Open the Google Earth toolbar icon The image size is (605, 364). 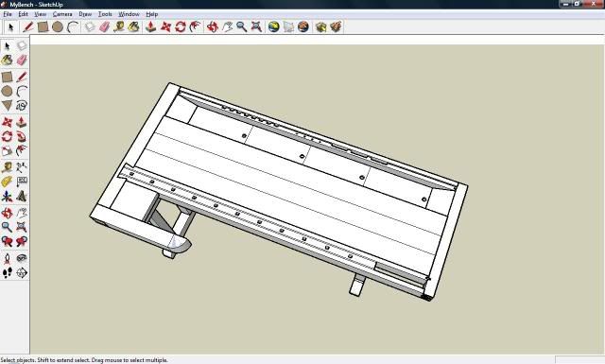pos(273,27)
